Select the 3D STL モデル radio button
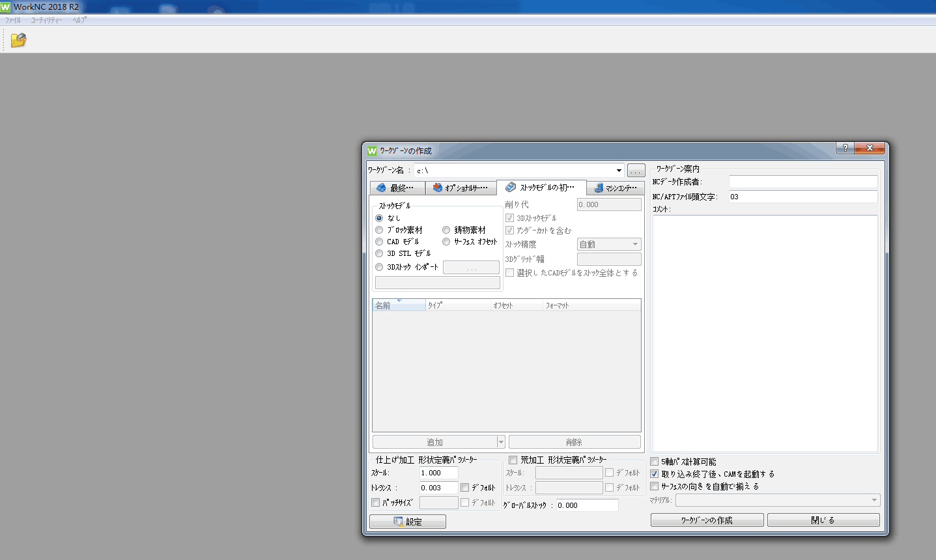 (x=379, y=253)
